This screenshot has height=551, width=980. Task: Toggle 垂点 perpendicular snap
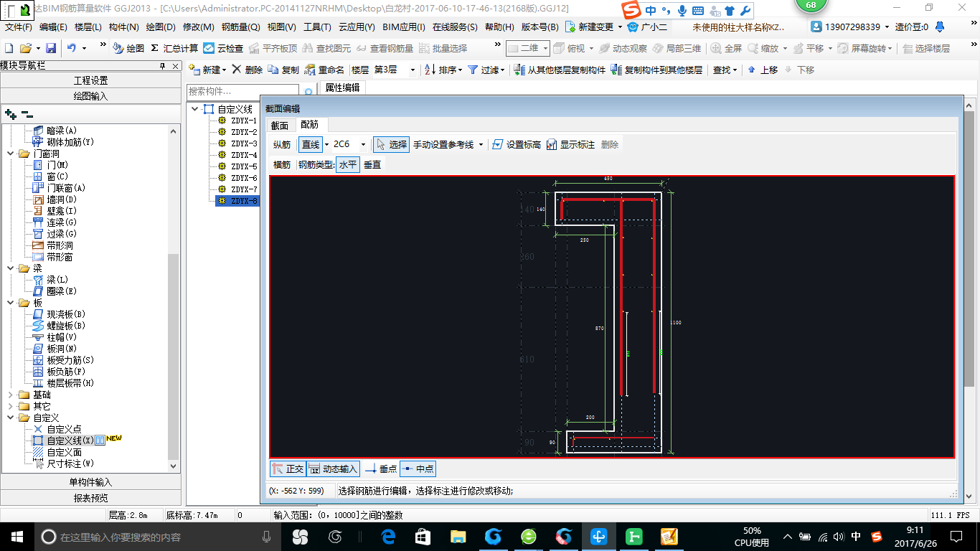pyautogui.click(x=381, y=468)
